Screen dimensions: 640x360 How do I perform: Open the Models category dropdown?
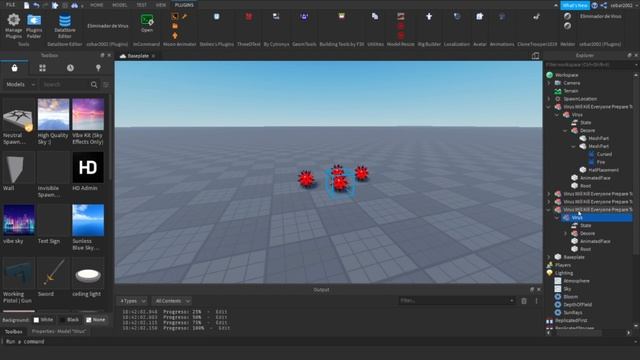[20, 84]
